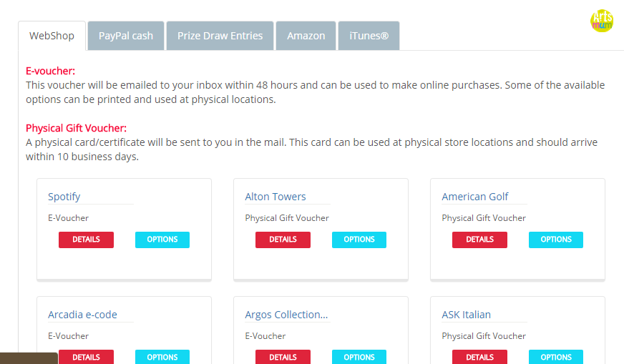
Task: View DETAILS for Alton Towers
Action: 283,240
